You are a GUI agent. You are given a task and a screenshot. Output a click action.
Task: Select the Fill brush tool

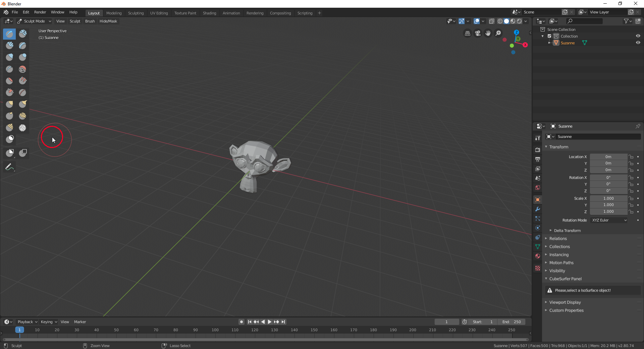click(x=22, y=81)
